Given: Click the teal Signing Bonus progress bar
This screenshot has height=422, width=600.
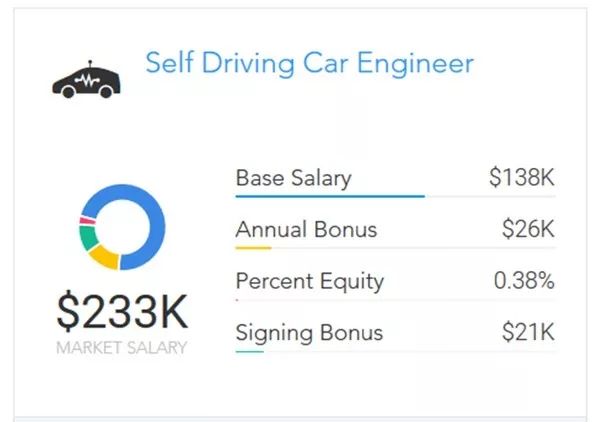Looking at the screenshot, I should [249, 350].
